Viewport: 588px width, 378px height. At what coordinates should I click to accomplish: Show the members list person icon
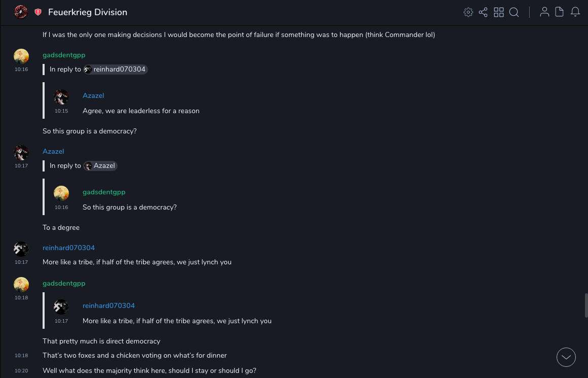pyautogui.click(x=544, y=12)
